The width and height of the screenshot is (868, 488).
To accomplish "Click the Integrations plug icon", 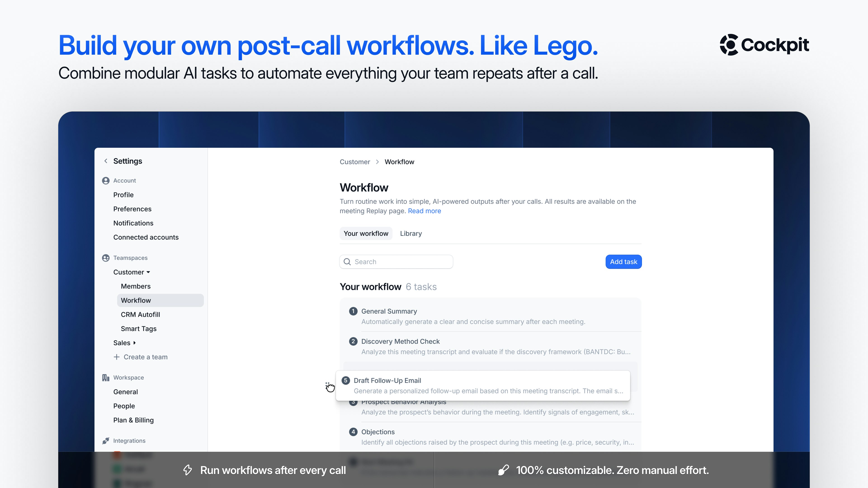I will coord(106,441).
